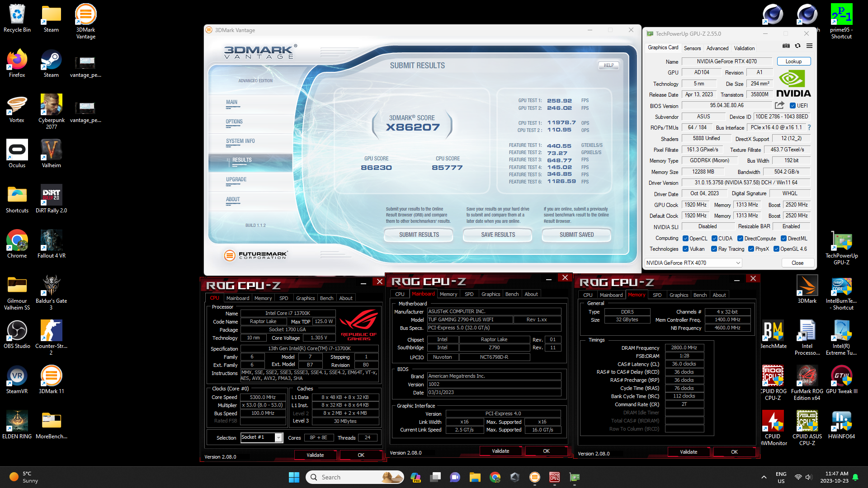Screen dimensions: 868x488
Task: Toggle the DirectCompute checkbox
Action: point(740,239)
